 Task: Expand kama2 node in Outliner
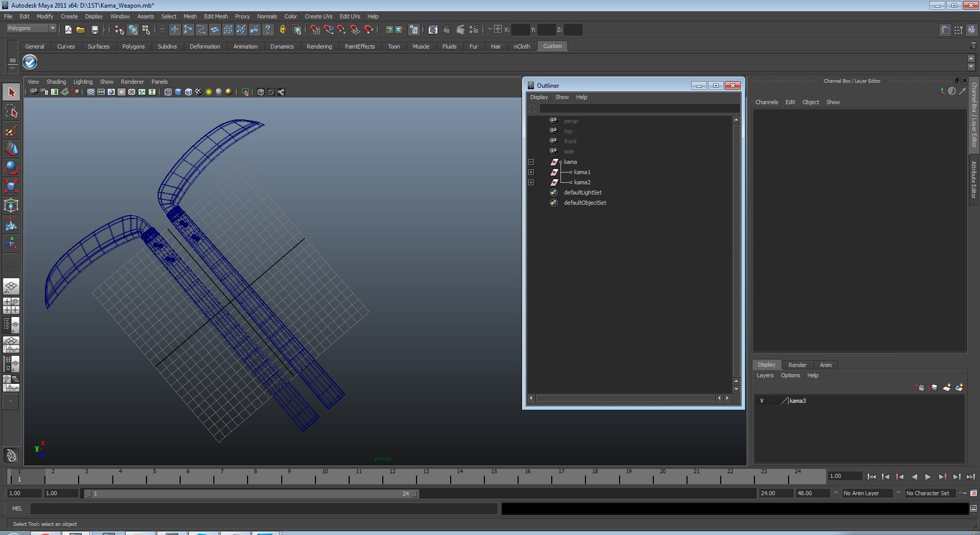click(531, 182)
